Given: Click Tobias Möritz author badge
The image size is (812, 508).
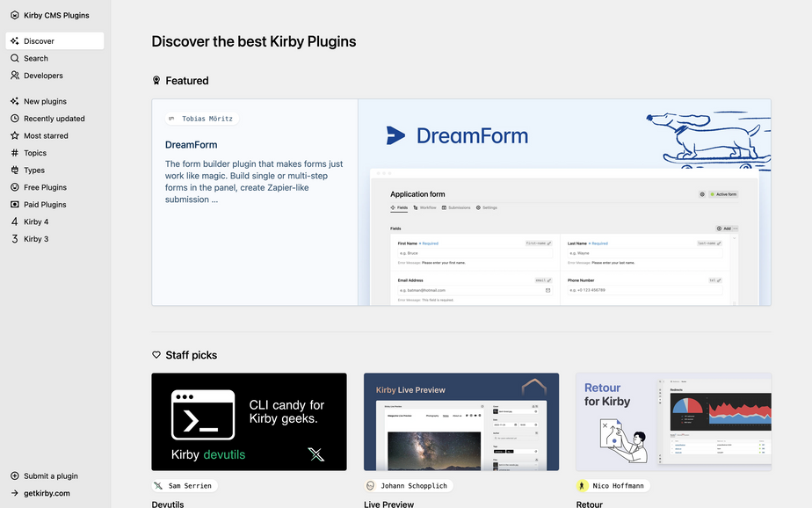Looking at the screenshot, I should pyautogui.click(x=201, y=119).
